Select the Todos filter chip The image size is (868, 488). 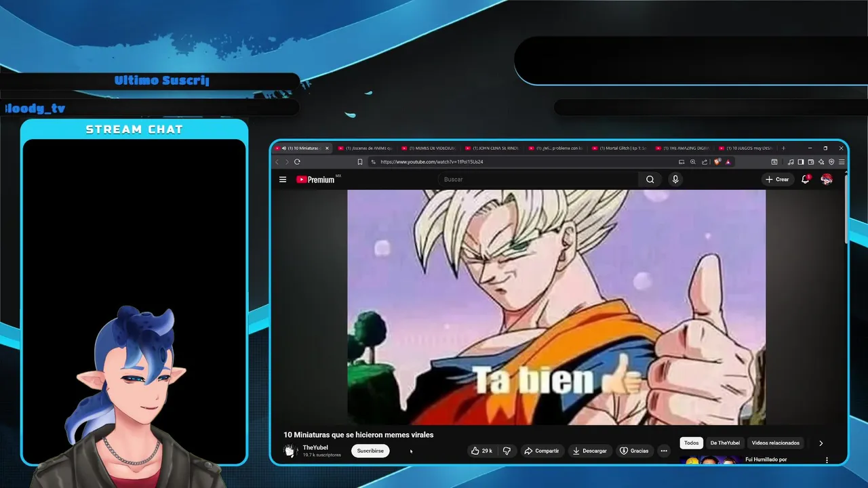coord(691,443)
